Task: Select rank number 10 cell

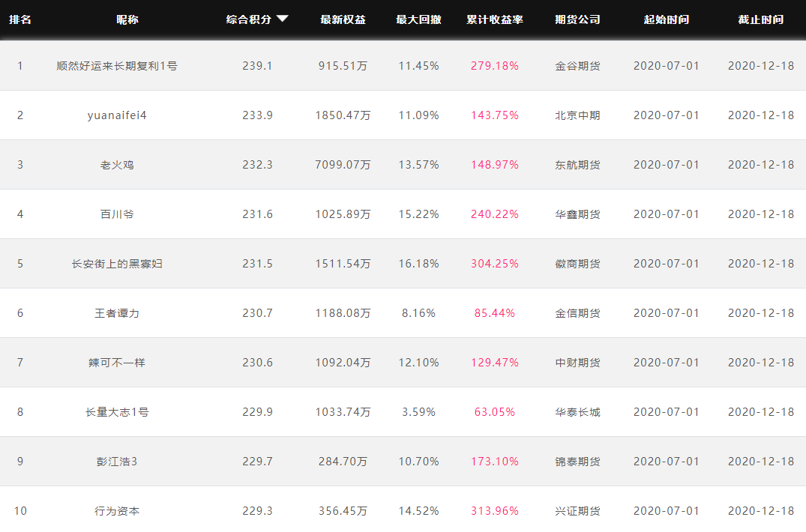Action: pyautogui.click(x=20, y=511)
